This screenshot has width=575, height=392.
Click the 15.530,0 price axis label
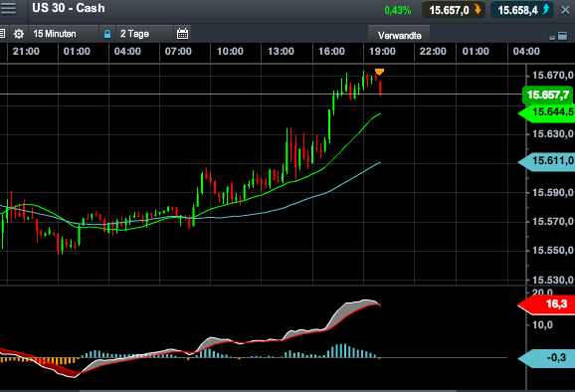point(553,280)
